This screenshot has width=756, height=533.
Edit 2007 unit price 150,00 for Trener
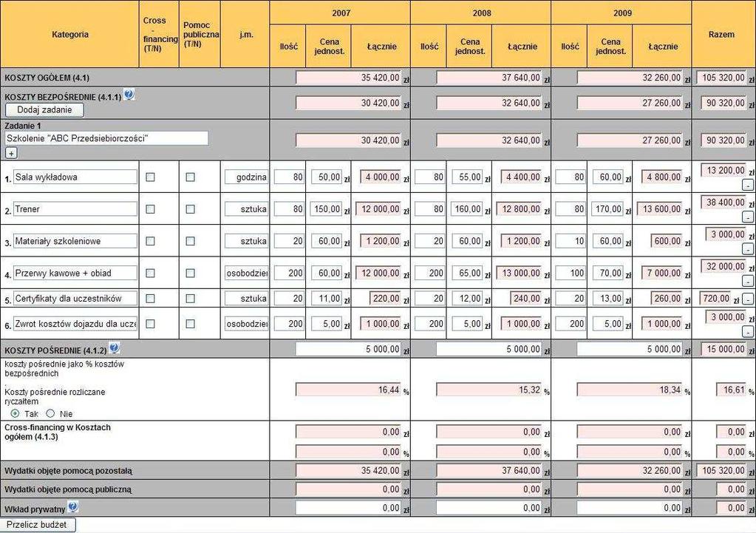(326, 209)
